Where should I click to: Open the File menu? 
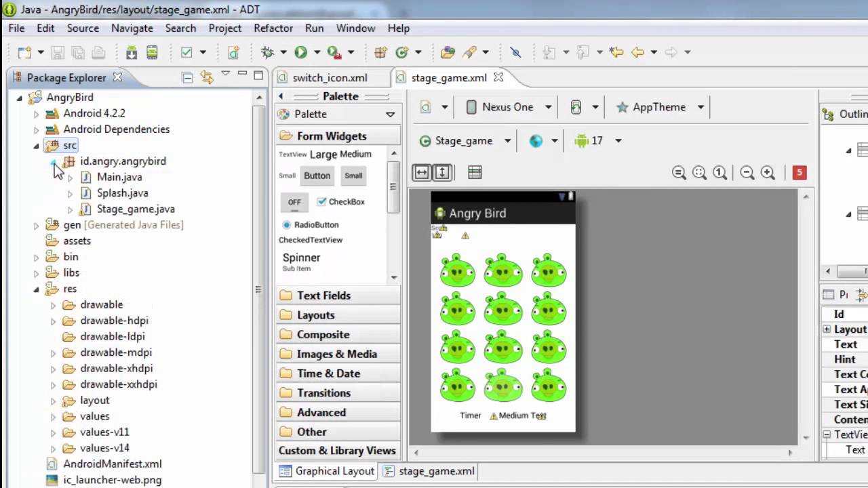point(16,28)
